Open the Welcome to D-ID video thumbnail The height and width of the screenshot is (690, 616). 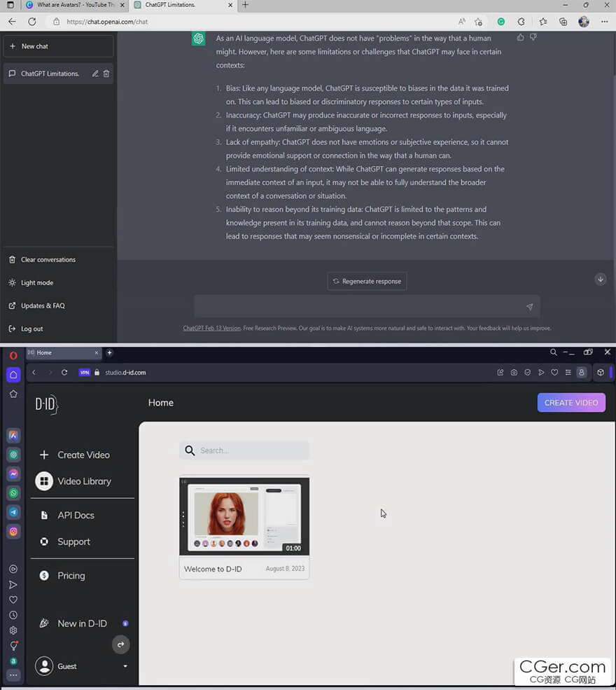click(x=244, y=516)
